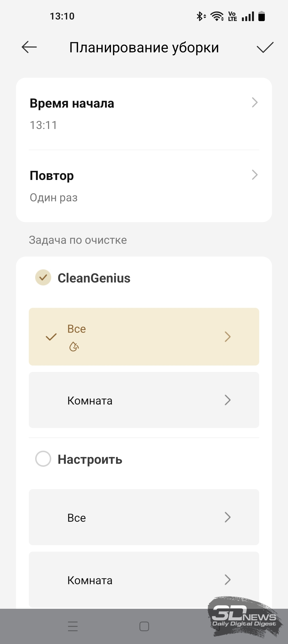288x644 pixels.
Task: Tap the Bluetooth status icon
Action: click(x=201, y=17)
